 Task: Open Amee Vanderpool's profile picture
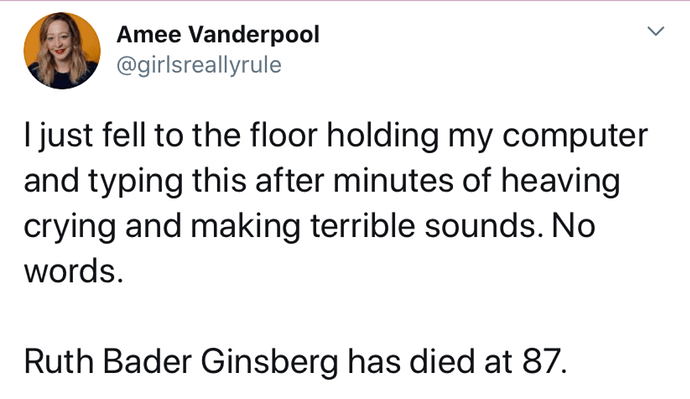point(62,51)
